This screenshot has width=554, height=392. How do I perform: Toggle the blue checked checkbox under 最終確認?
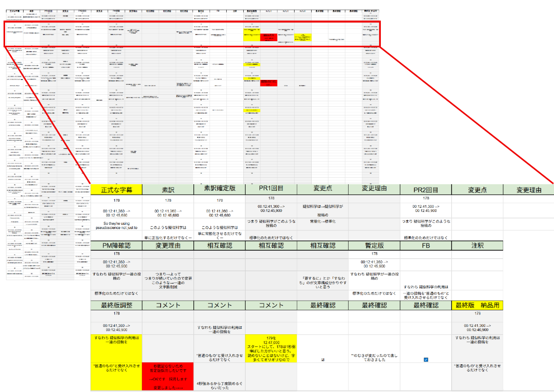pyautogui.click(x=426, y=360)
